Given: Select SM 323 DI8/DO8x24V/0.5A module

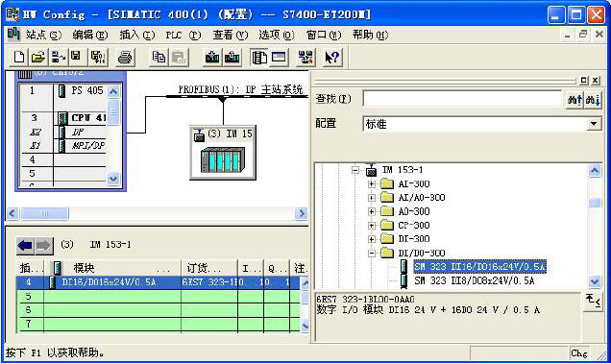Looking at the screenshot, I should point(475,280).
